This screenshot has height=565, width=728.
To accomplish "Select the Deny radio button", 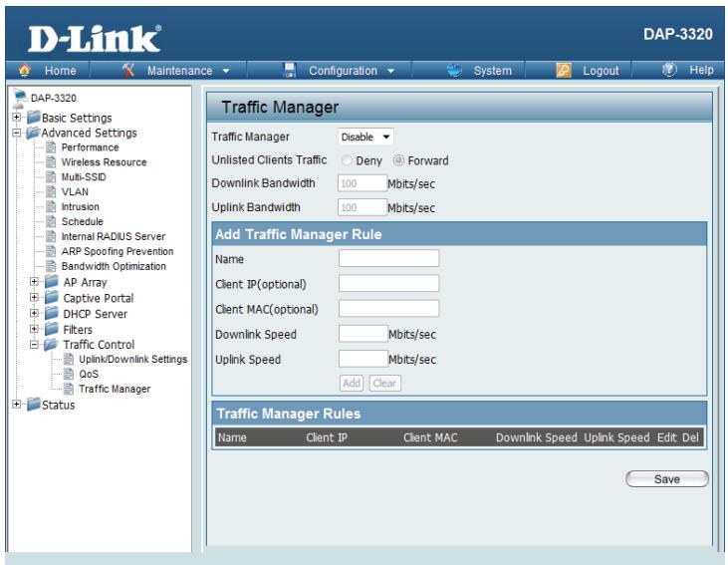I will click(x=347, y=160).
